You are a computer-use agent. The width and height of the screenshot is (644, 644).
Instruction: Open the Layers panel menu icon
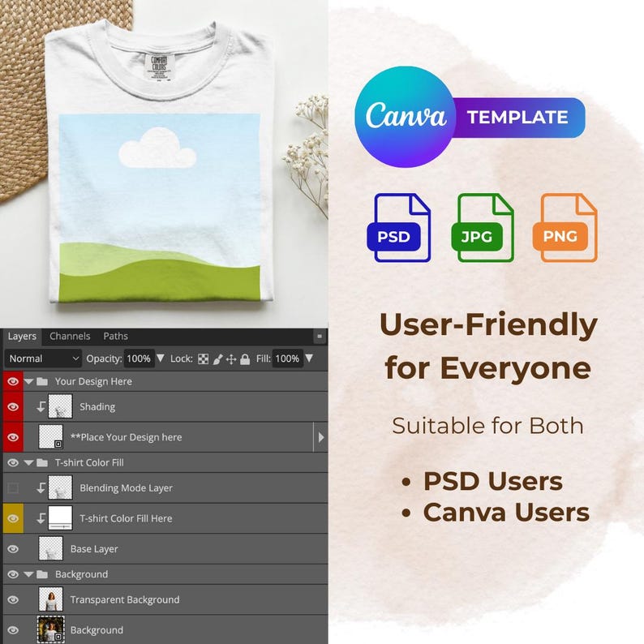tap(319, 337)
